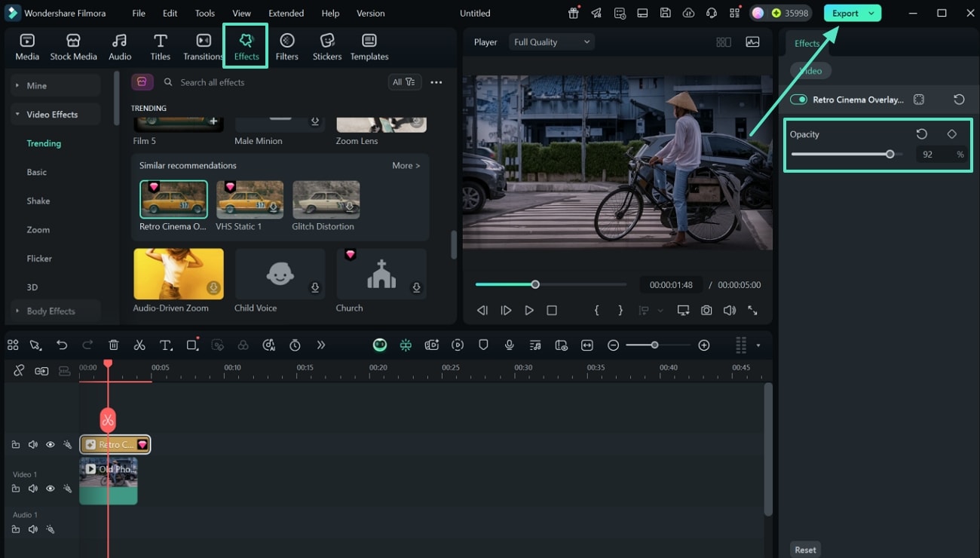Delete the selected clip with trash icon
The image size is (980, 558).
tap(114, 345)
